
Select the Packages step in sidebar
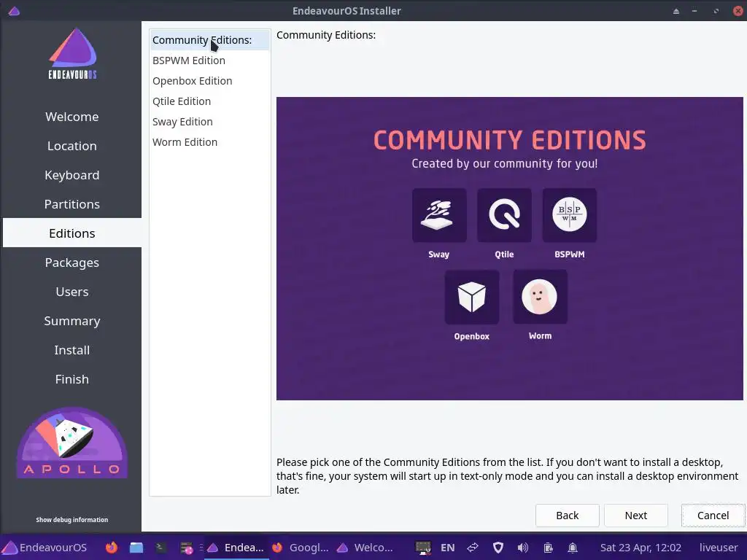point(72,262)
